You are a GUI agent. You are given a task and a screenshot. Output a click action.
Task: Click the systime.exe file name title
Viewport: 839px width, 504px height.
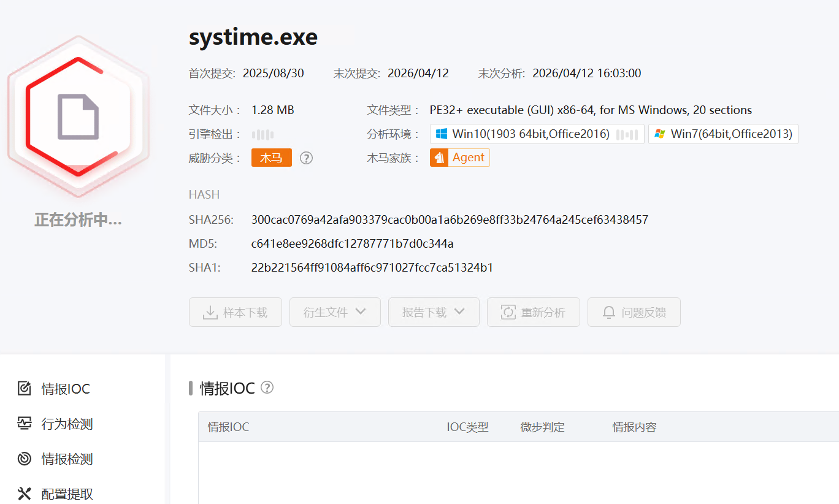pyautogui.click(x=253, y=37)
